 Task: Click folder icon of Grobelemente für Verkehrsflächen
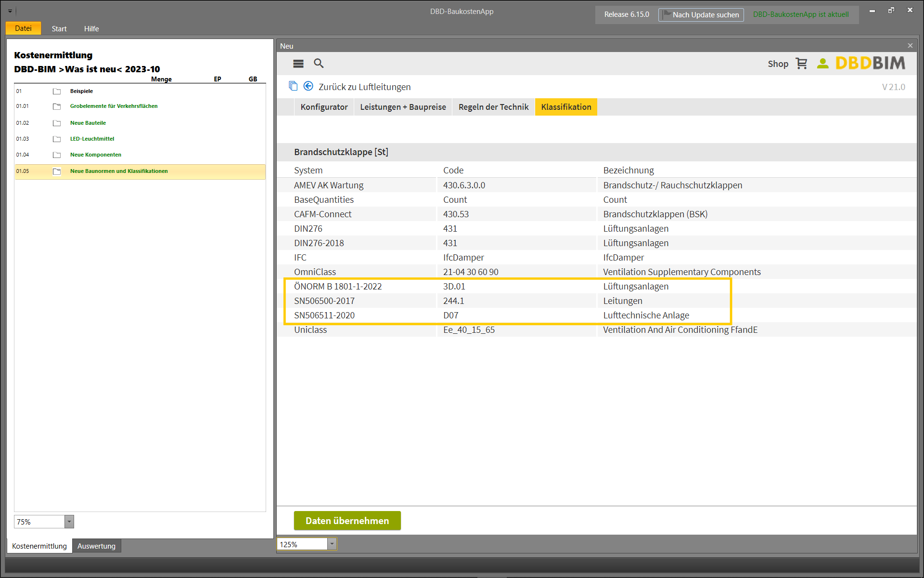(57, 106)
